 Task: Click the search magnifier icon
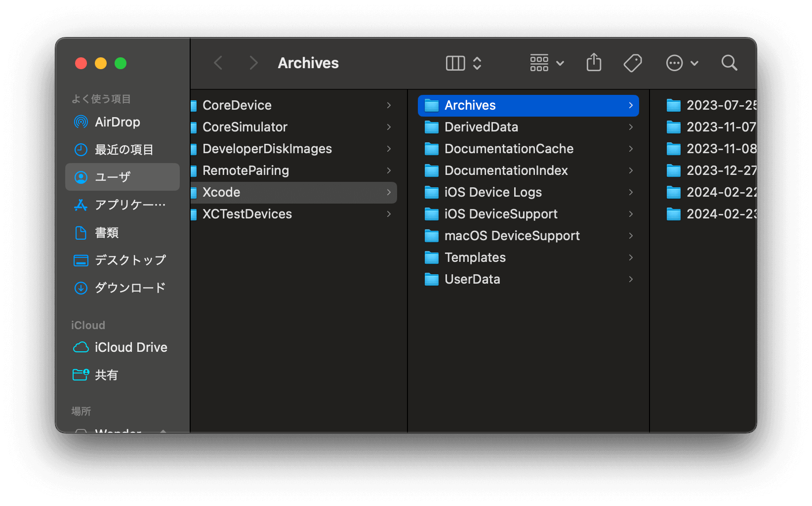pos(729,63)
